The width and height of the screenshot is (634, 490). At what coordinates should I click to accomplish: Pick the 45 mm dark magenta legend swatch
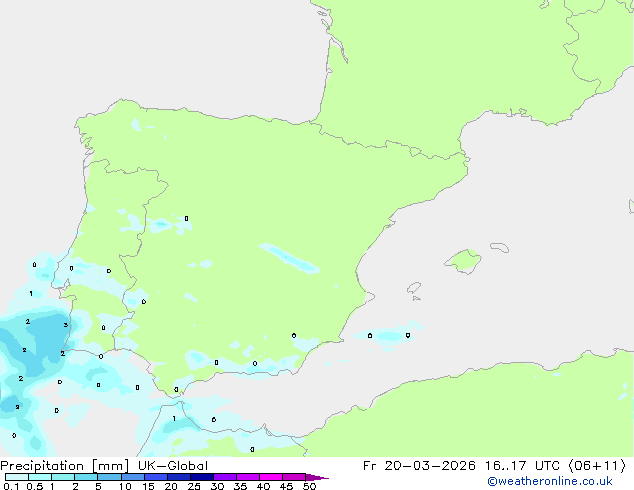tap(294, 477)
